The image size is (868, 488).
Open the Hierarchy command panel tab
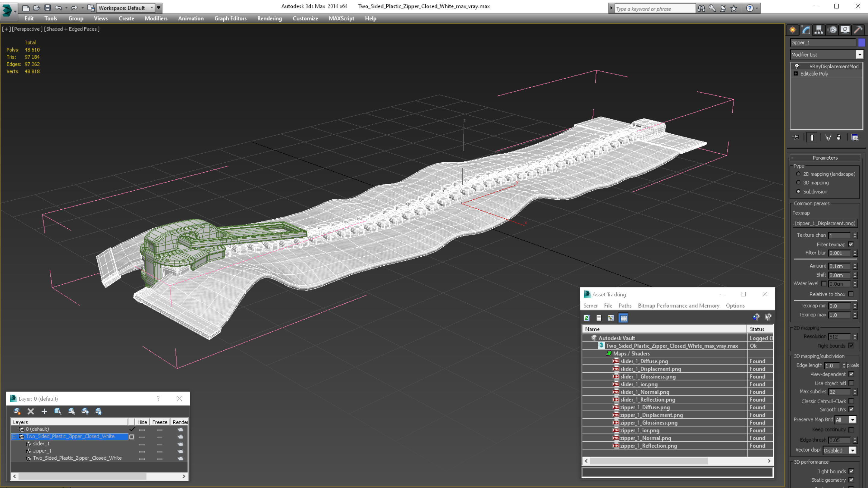(819, 30)
